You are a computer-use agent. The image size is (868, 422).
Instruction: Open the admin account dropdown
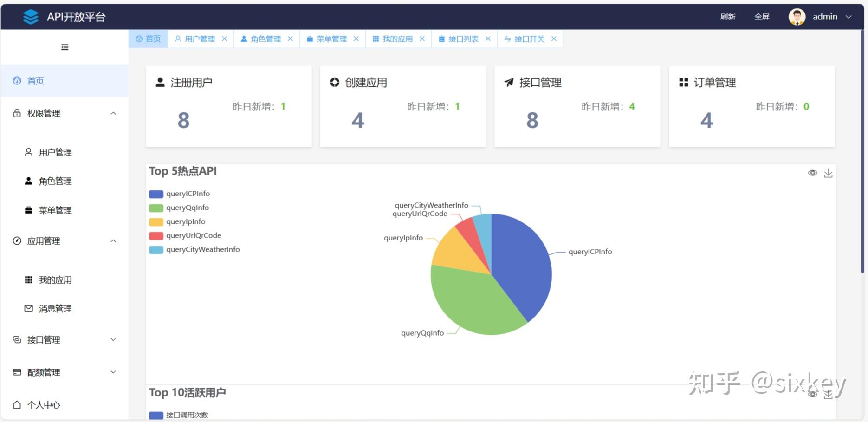point(831,17)
